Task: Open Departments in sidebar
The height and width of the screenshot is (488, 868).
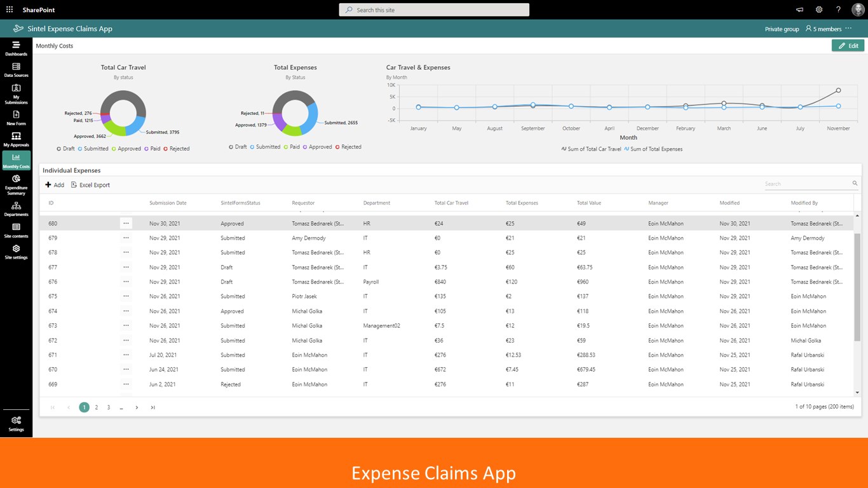Action: [16, 210]
